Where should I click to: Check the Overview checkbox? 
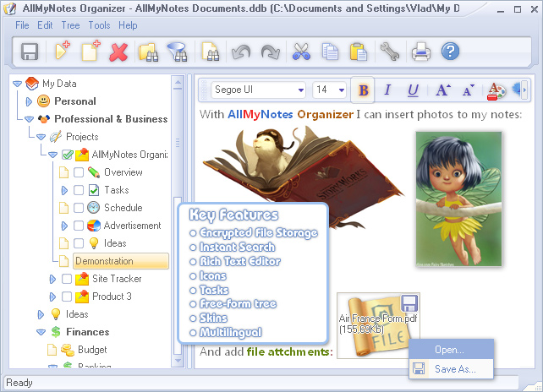coord(79,172)
